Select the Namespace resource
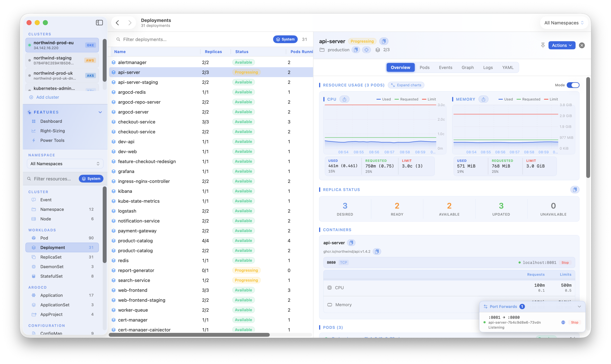The width and height of the screenshot is (611, 364). [x=62, y=209]
